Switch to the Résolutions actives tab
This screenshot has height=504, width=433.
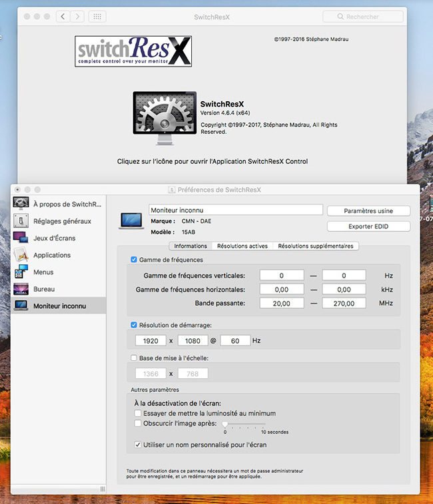point(242,246)
